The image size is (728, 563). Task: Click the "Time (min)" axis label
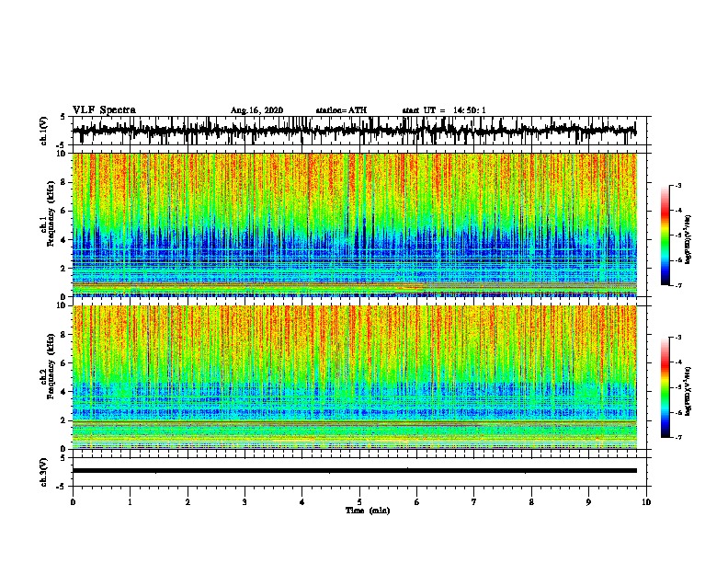click(x=368, y=511)
